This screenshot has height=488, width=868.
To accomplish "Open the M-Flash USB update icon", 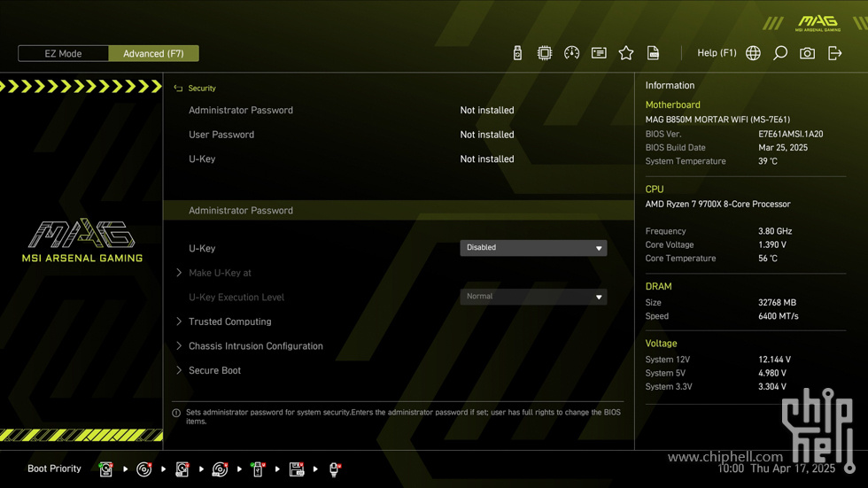I will (517, 53).
